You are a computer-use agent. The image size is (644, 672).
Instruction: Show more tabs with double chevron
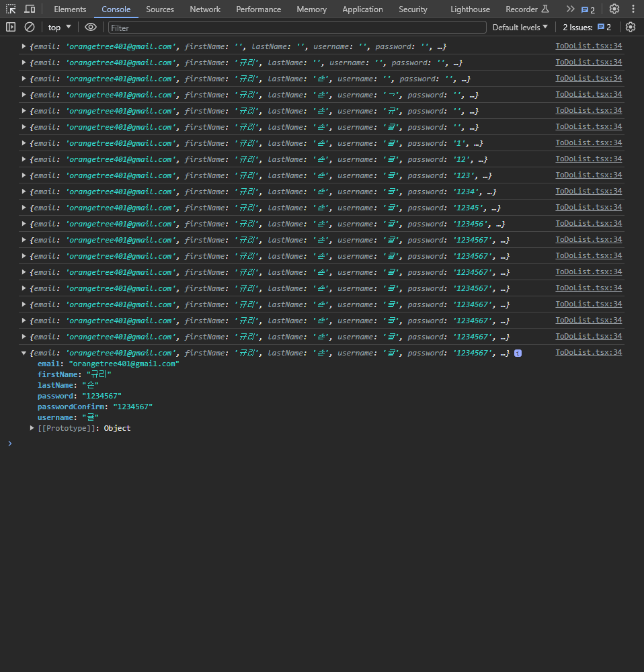pyautogui.click(x=570, y=9)
